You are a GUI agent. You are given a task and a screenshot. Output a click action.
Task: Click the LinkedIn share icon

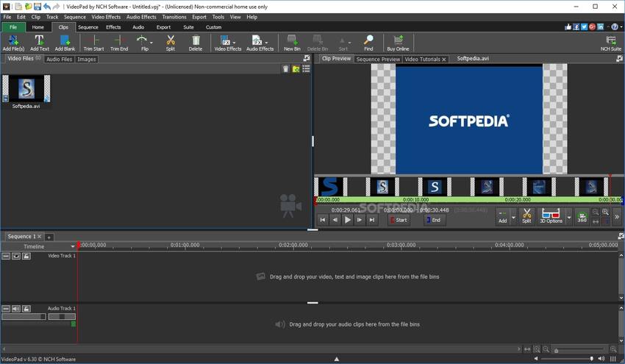[600, 26]
